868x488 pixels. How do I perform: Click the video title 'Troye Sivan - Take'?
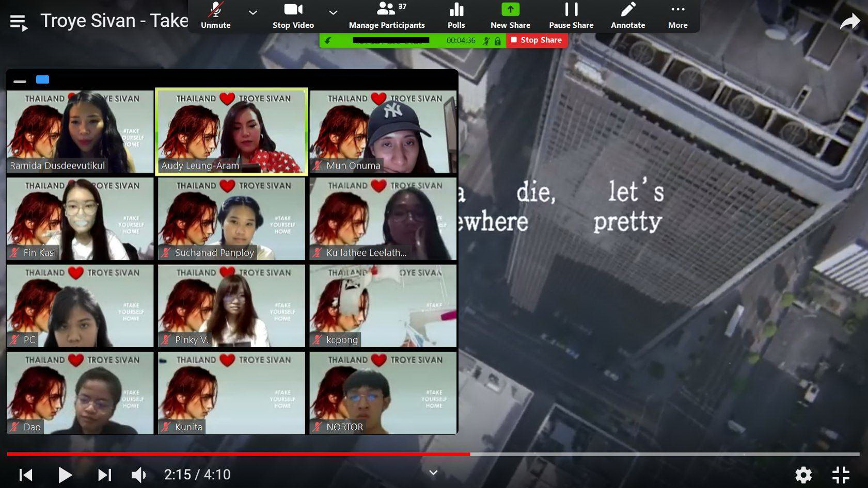click(x=114, y=21)
